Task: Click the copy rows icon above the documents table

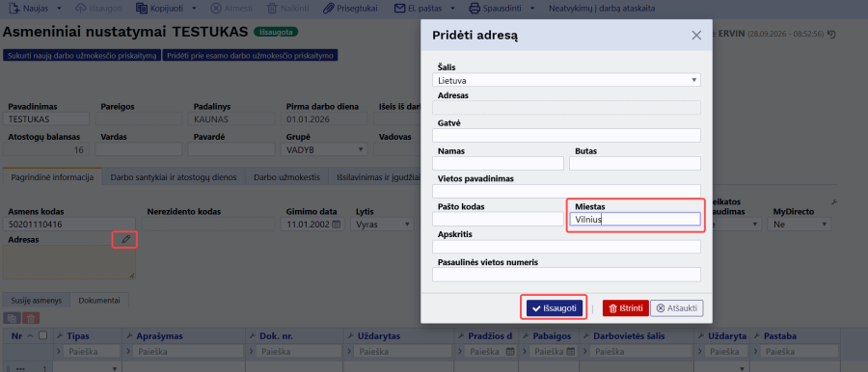Action: [x=12, y=318]
